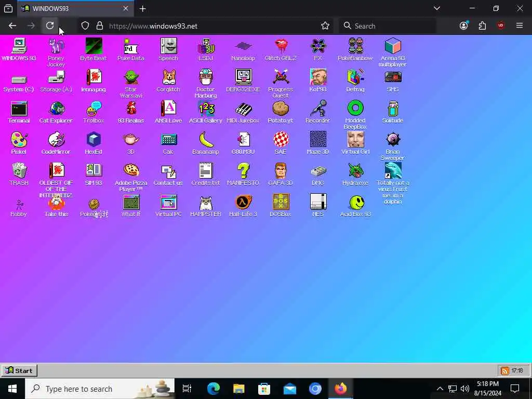Viewport: 532px width, 399px height.
Task: Click the Firefox Search field
Action: [x=388, y=26]
